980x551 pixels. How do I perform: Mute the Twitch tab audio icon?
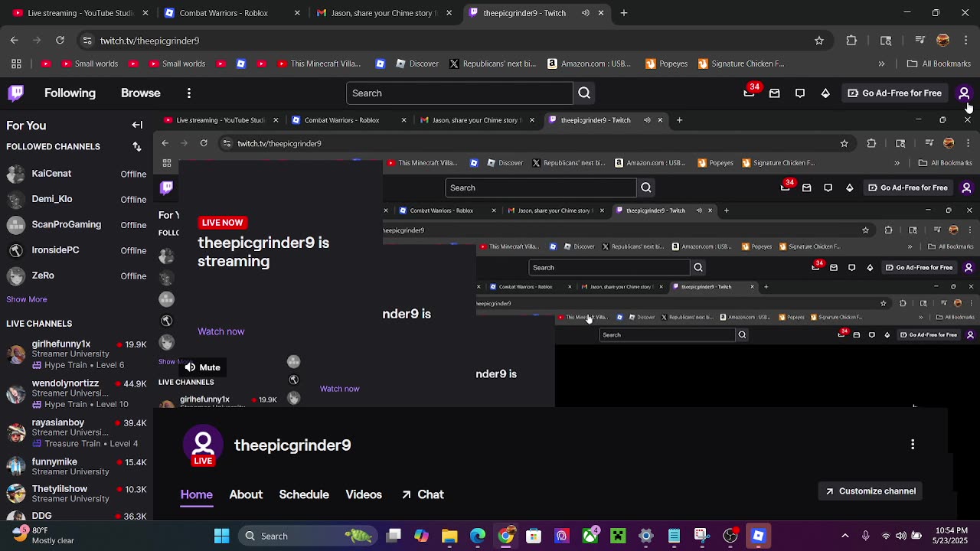coord(586,13)
